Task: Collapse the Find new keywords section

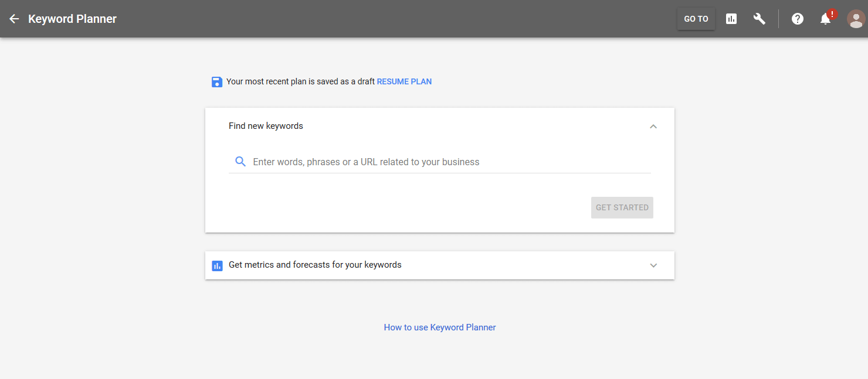Action: click(653, 126)
